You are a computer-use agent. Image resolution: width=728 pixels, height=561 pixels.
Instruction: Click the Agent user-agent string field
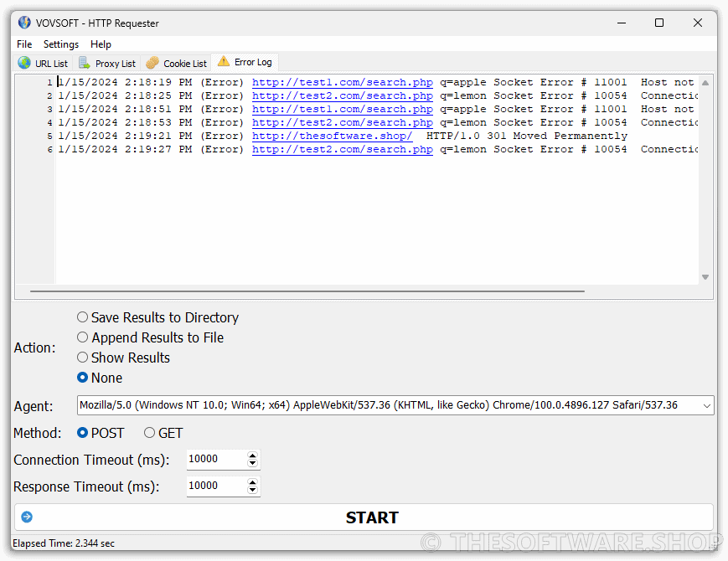(389, 405)
